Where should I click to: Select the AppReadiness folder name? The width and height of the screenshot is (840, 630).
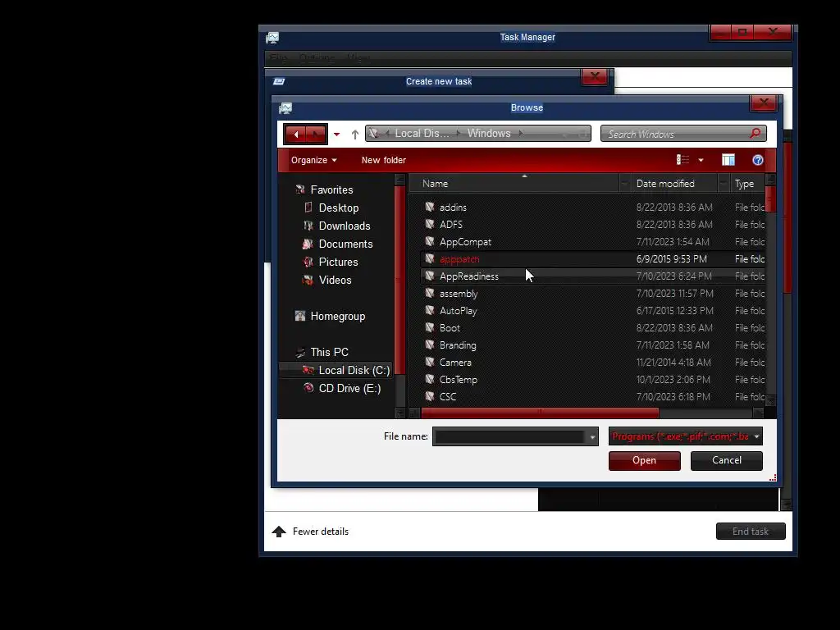pos(468,276)
